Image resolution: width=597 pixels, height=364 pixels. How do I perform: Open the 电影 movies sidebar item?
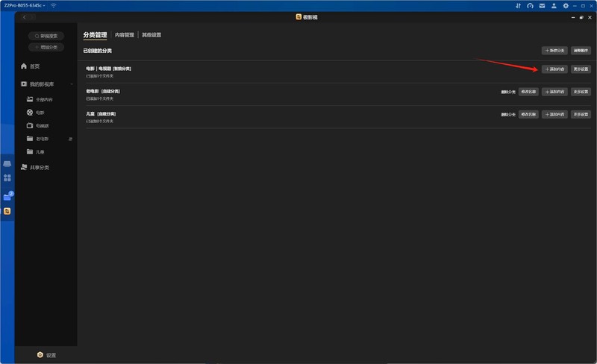point(35,113)
